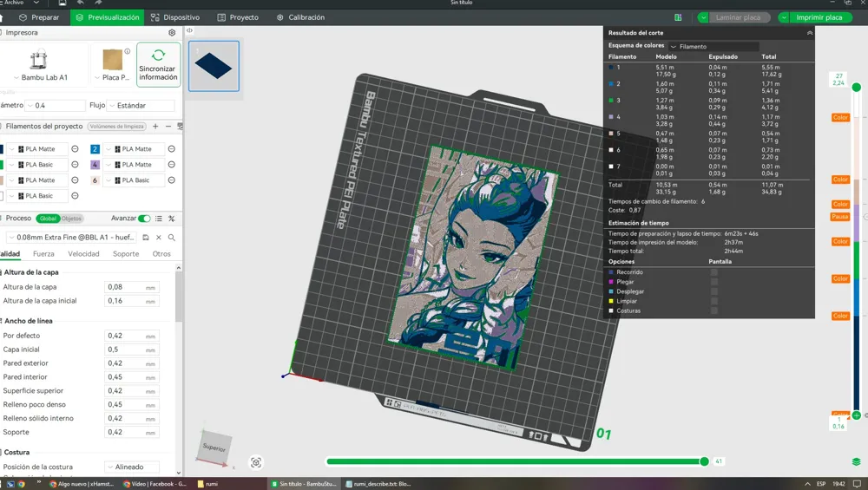Image resolution: width=868 pixels, height=490 pixels.
Task: Click circular minus icon beside filament 6 PLA Basic
Action: [x=172, y=180]
